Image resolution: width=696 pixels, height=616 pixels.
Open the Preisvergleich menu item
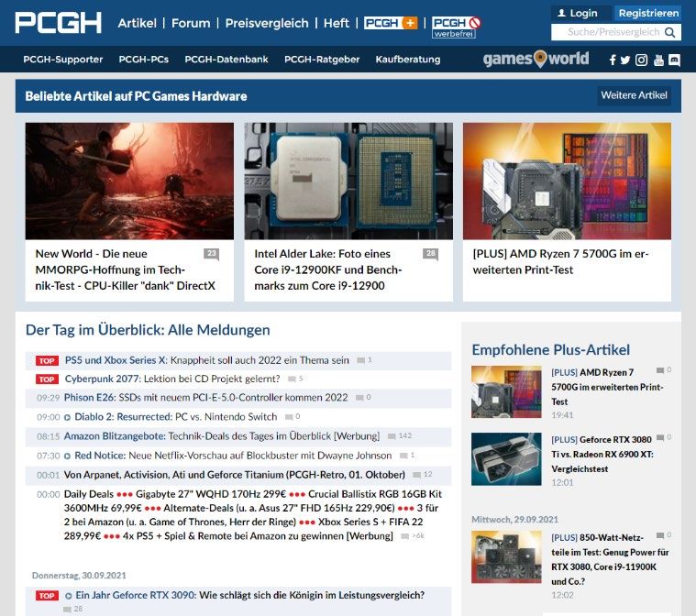267,23
